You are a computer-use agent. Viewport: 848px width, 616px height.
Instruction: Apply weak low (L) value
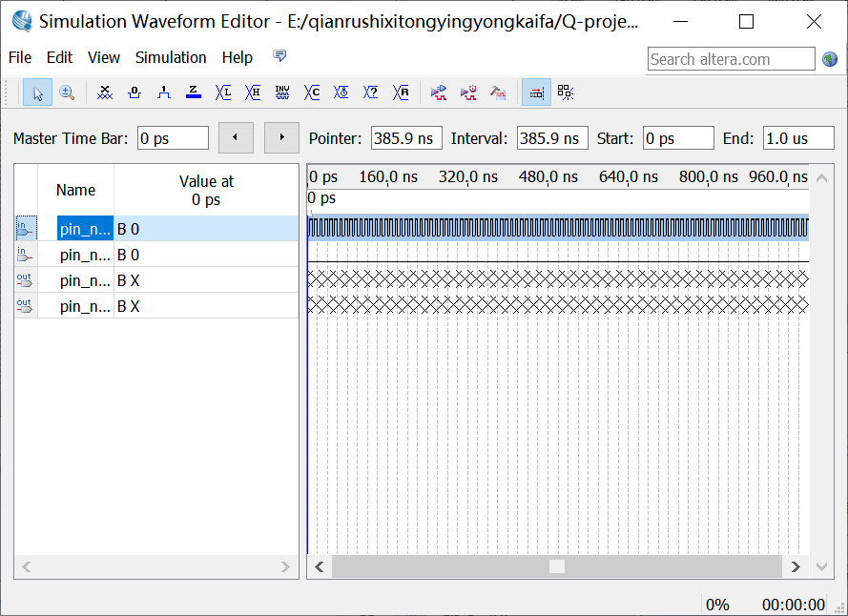(223, 92)
